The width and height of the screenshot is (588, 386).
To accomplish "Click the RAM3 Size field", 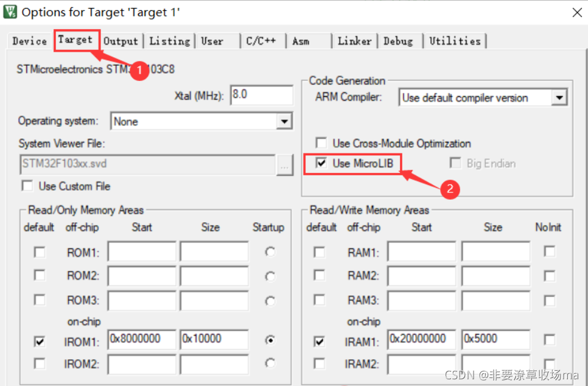I will [x=495, y=301].
